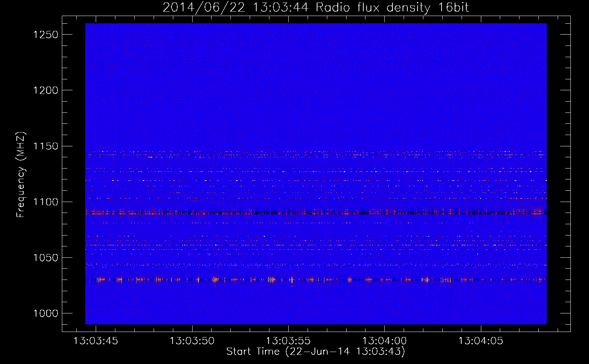Click the dark interference band near 1090 MHz
The width and height of the screenshot is (589, 364).
[316, 213]
